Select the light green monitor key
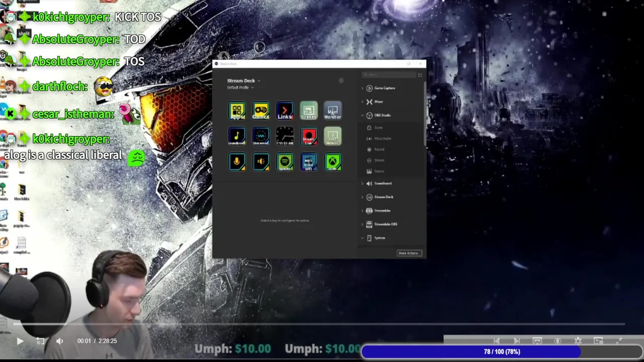The width and height of the screenshot is (644, 362). point(333,136)
